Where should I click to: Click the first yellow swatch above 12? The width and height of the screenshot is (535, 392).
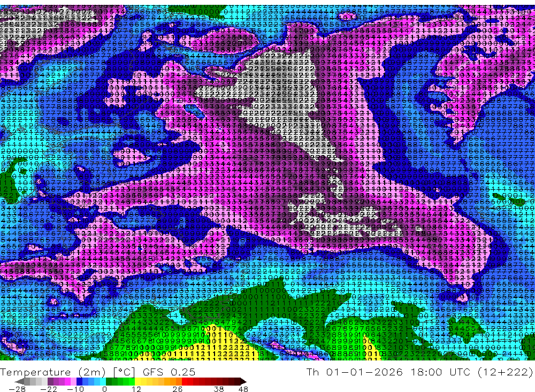pyautogui.click(x=138, y=381)
